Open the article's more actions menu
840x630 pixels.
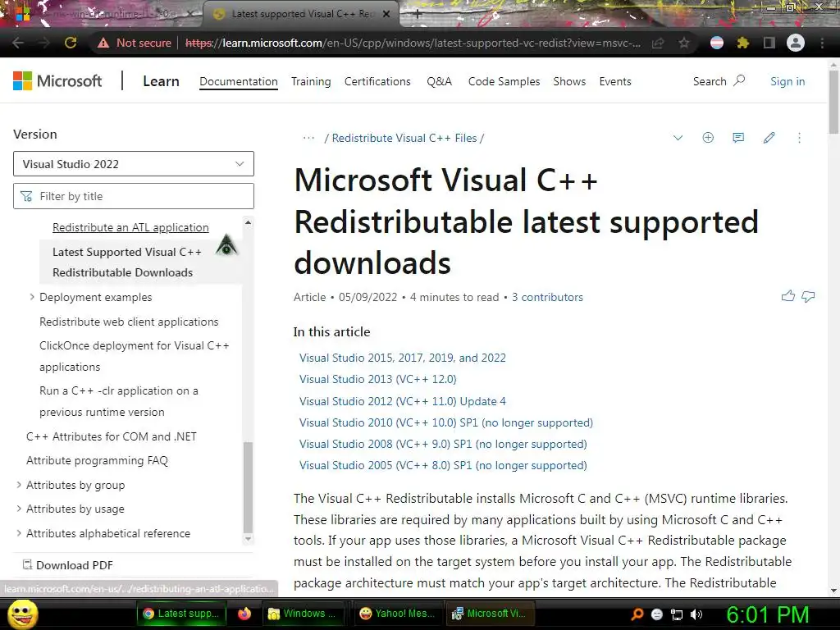point(799,138)
